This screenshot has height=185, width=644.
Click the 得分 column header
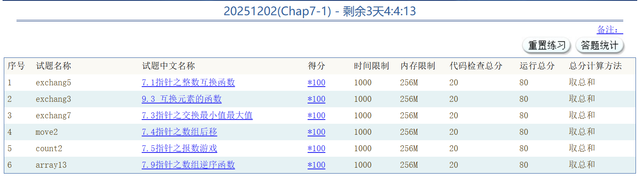316,66
